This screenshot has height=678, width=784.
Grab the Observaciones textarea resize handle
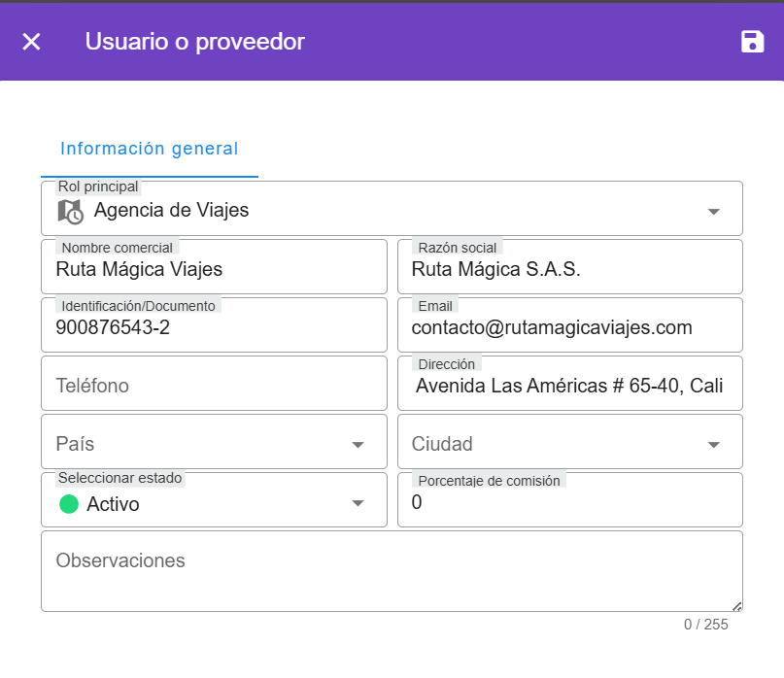pyautogui.click(x=736, y=606)
